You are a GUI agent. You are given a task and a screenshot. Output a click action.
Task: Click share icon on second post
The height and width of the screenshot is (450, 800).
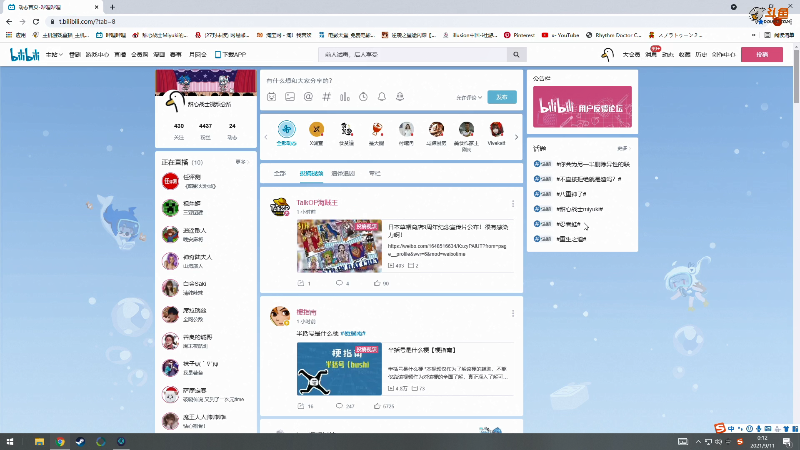[x=302, y=406]
